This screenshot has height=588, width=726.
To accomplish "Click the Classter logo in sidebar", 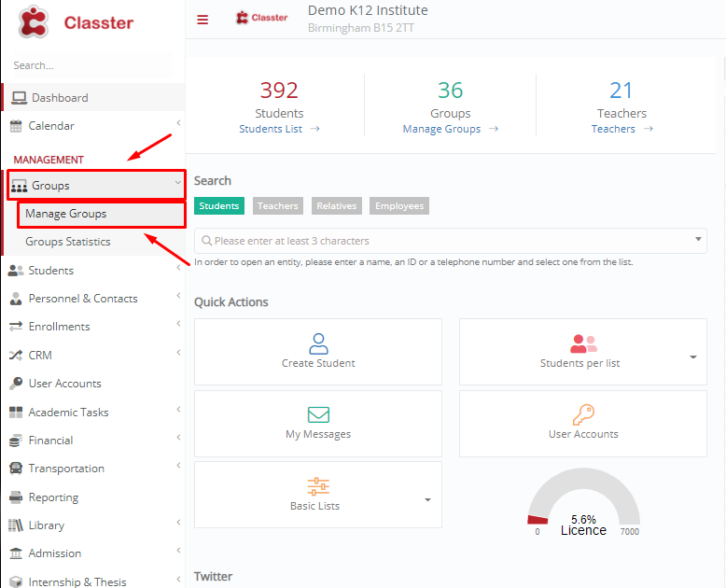I will (x=76, y=22).
